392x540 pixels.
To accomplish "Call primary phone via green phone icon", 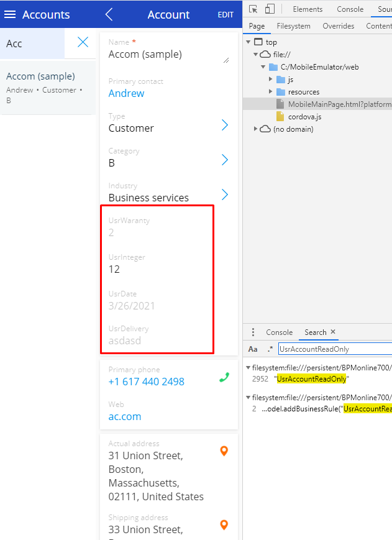I will coord(224,377).
